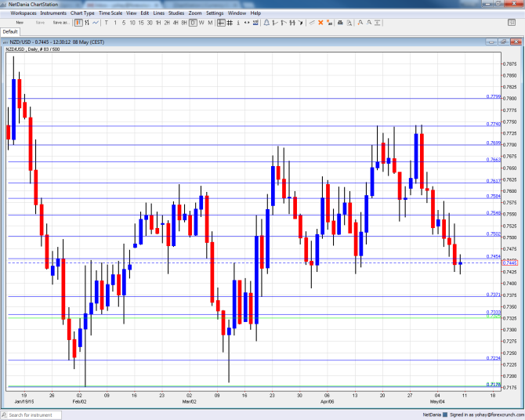Open the Workspaces menu
525x420 pixels.
[24, 13]
